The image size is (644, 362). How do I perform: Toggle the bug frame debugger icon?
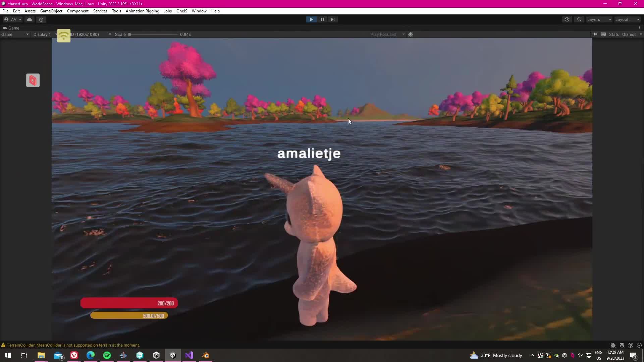410,35
